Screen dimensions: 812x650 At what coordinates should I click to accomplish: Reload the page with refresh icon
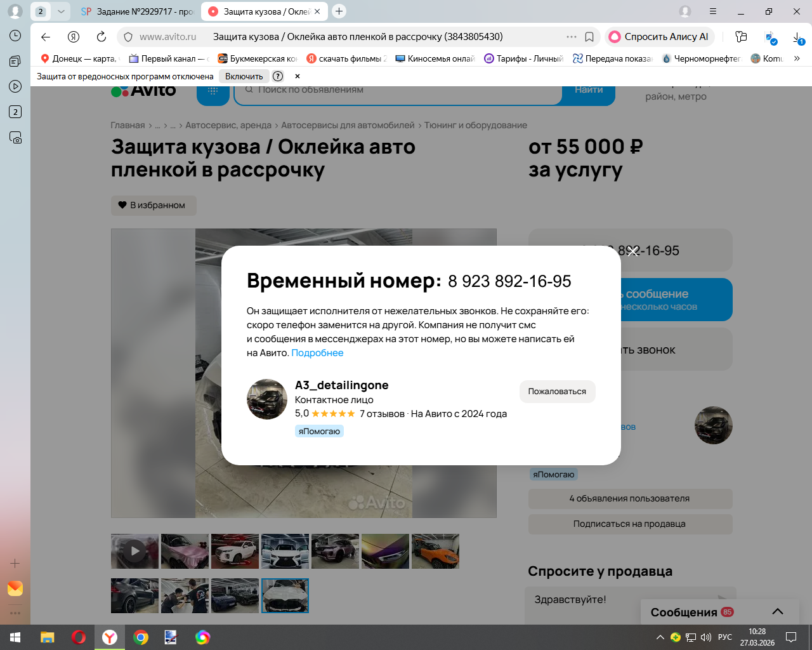pyautogui.click(x=101, y=37)
